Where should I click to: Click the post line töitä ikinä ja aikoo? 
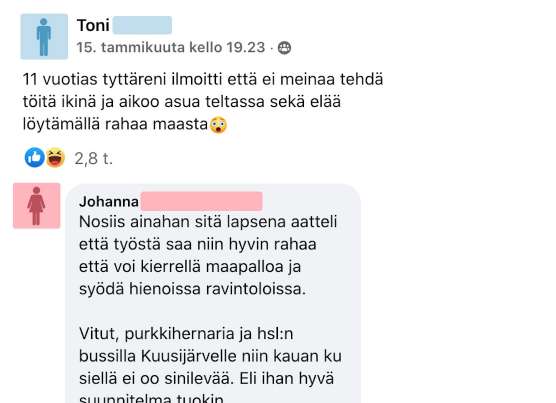point(182,102)
